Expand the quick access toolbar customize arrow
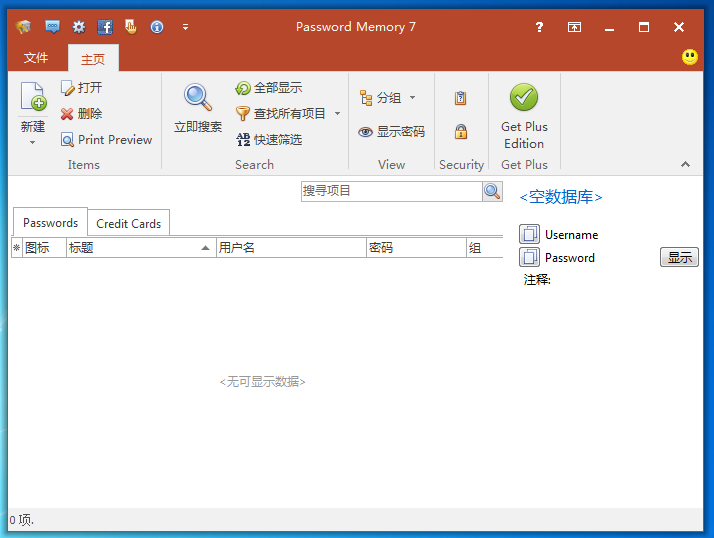Image resolution: width=714 pixels, height=538 pixels. tap(185, 27)
